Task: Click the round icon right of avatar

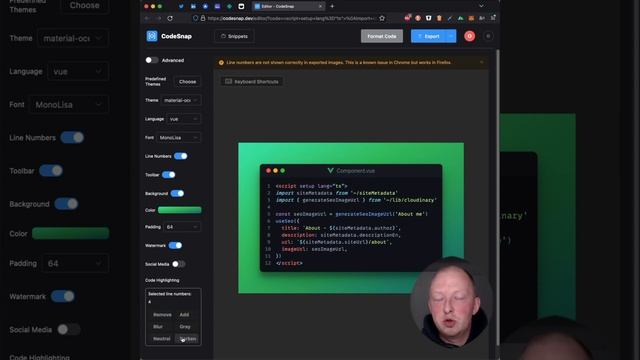Action: [488, 36]
